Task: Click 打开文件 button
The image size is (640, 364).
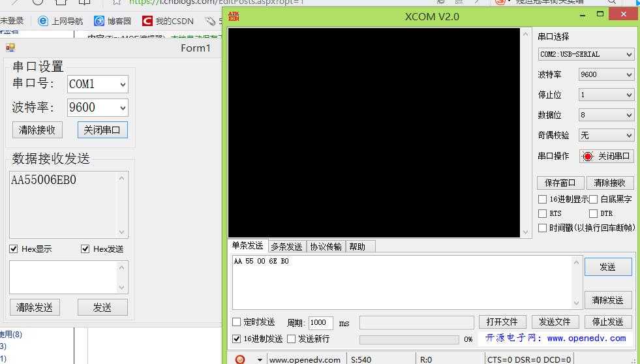Action: coord(502,322)
